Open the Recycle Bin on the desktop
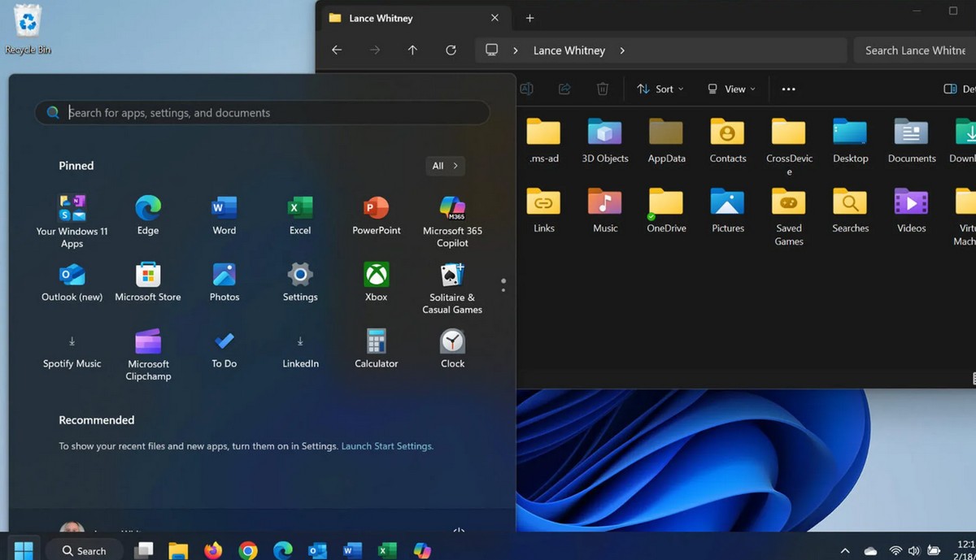 coord(28,30)
